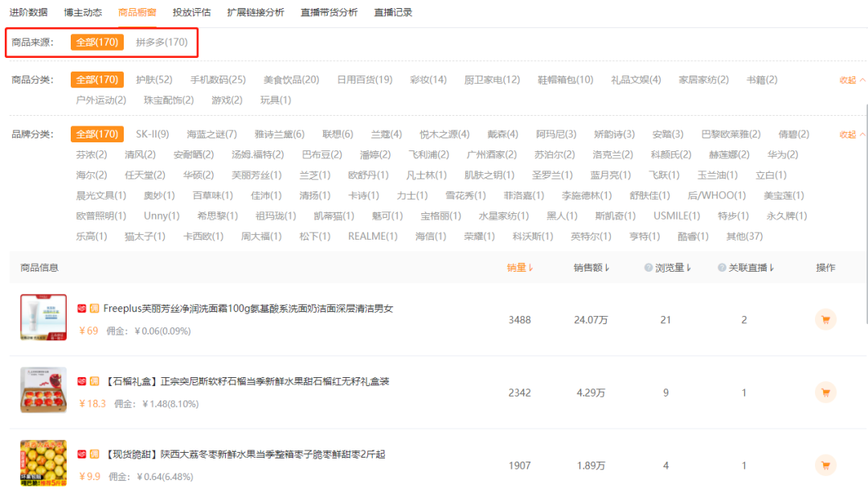868x493 pixels.
Task: Click cart icon for Shaanxi winter jujube row
Action: 825,466
